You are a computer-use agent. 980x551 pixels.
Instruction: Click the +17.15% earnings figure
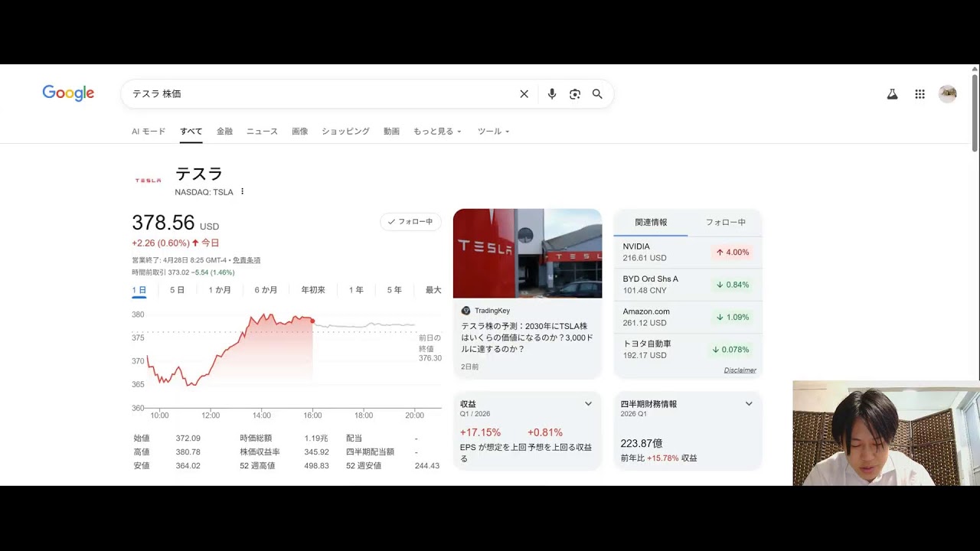[x=480, y=432]
